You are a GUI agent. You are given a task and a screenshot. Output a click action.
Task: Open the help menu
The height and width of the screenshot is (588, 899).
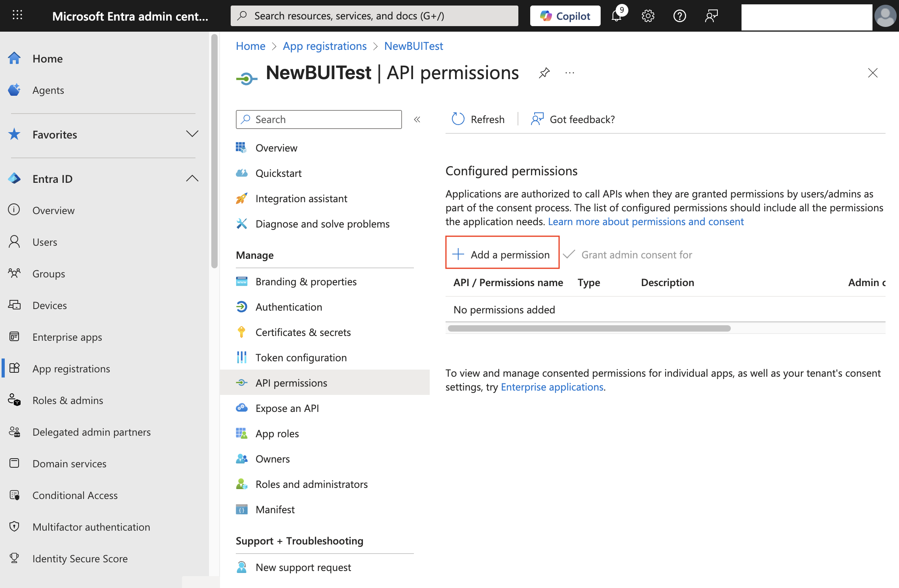pos(679,16)
